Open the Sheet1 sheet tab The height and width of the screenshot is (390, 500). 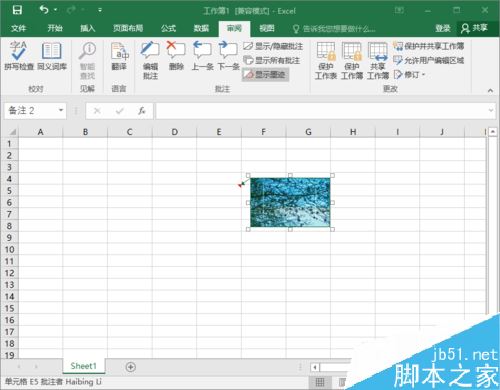click(83, 366)
